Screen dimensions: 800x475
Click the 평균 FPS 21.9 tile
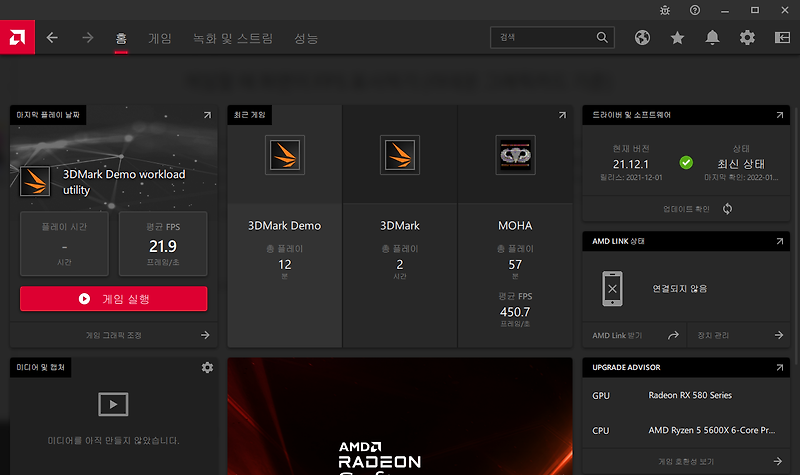[x=163, y=244]
